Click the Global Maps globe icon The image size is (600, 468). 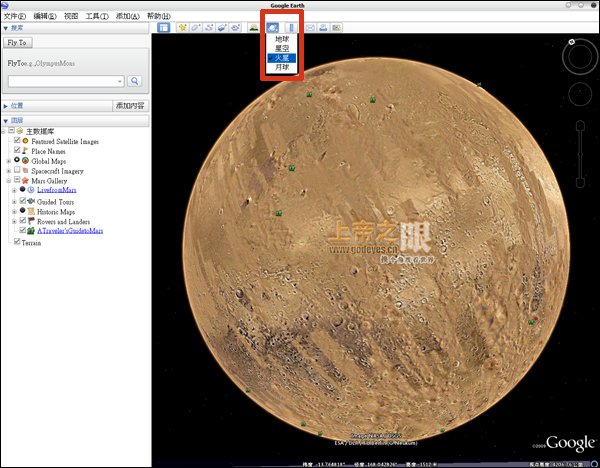(x=25, y=161)
